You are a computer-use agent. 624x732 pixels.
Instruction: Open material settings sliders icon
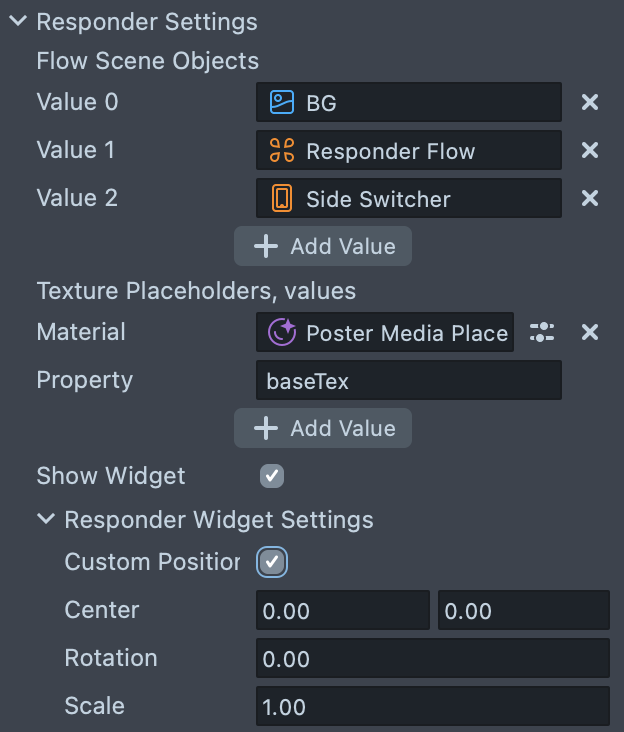pyautogui.click(x=542, y=332)
